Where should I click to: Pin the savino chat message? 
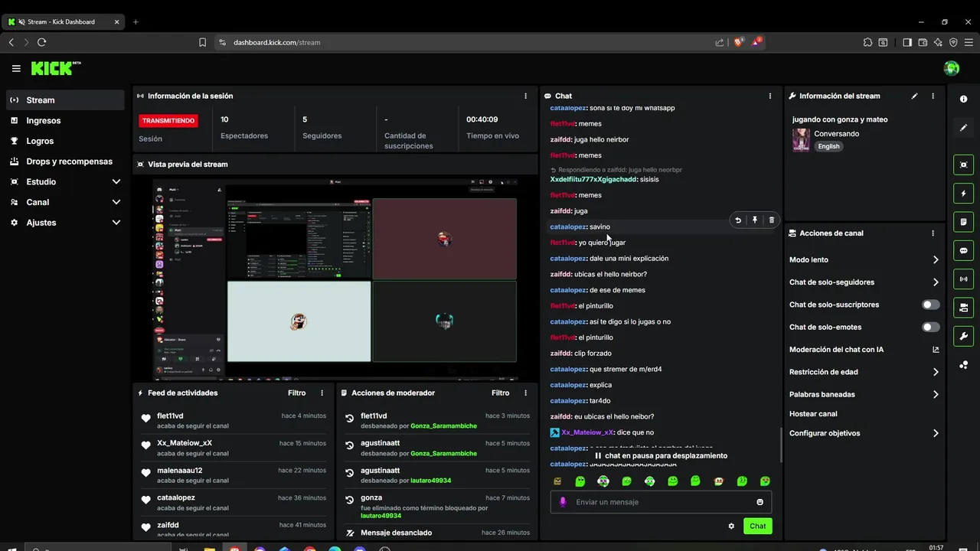[x=755, y=220]
